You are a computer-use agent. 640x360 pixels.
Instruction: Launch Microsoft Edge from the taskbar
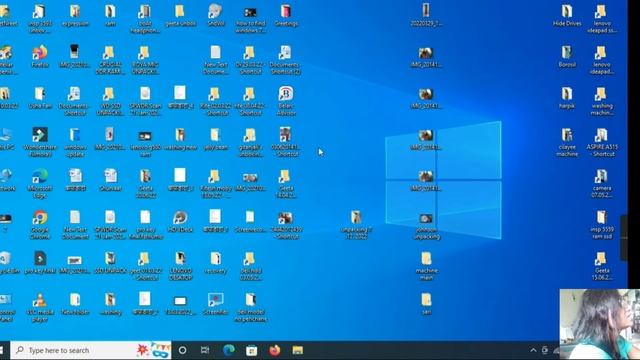pyautogui.click(x=229, y=350)
